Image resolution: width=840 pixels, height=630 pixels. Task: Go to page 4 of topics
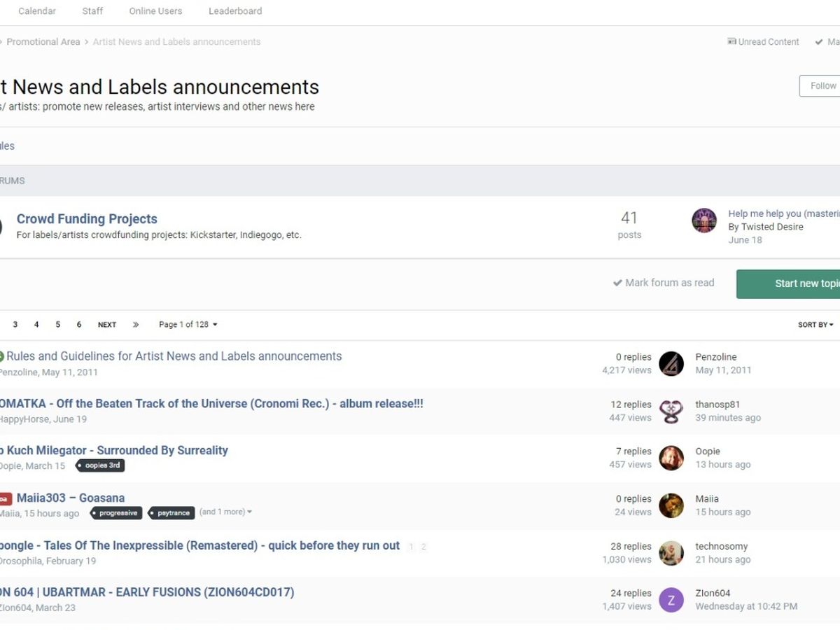point(36,325)
